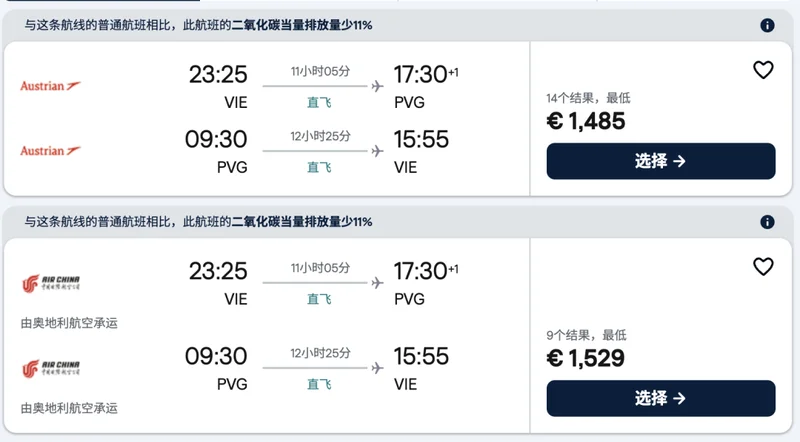This screenshot has height=442, width=800.
Task: Click airplane icon on Air China return route
Action: tap(377, 369)
